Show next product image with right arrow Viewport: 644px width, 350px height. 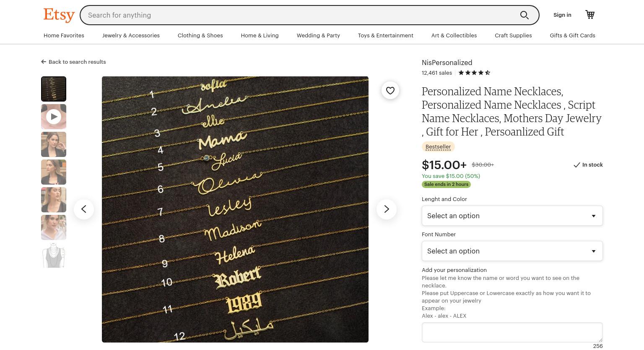pos(387,209)
